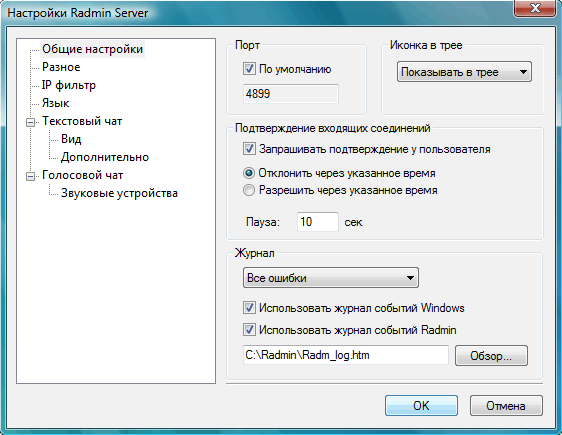562x435 pixels.
Task: Select Общие настройки in the settings tree
Action: pos(92,49)
